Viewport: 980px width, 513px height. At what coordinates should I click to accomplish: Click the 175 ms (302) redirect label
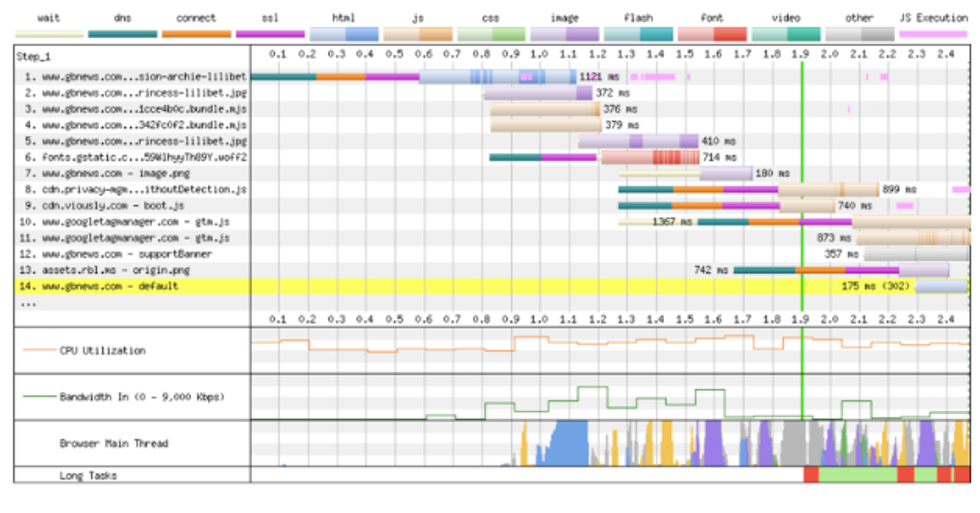[875, 286]
